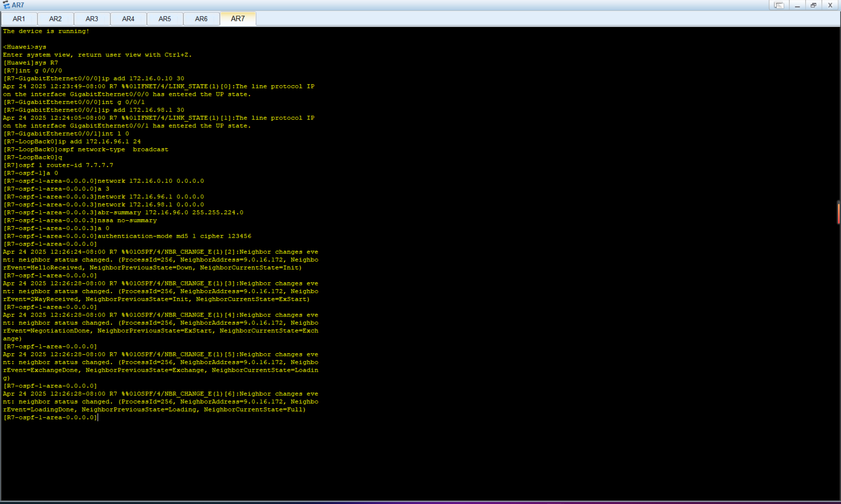Close the AR7 console window
This screenshot has width=841, height=504.
[x=830, y=5]
